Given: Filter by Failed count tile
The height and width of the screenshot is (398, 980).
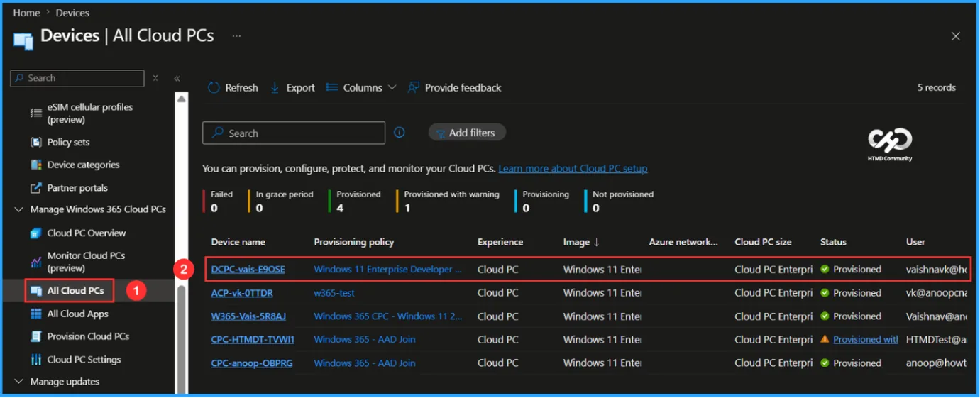Looking at the screenshot, I should point(219,201).
